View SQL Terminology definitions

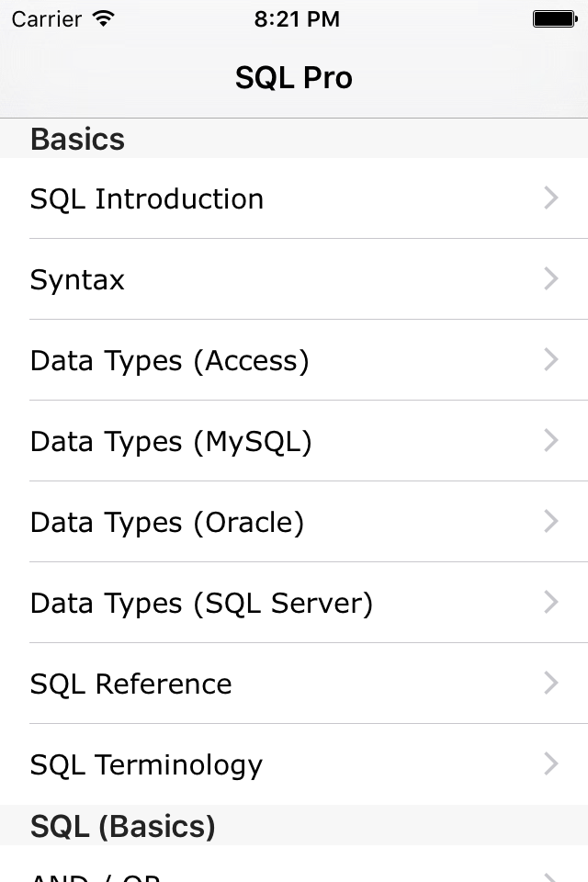click(146, 764)
